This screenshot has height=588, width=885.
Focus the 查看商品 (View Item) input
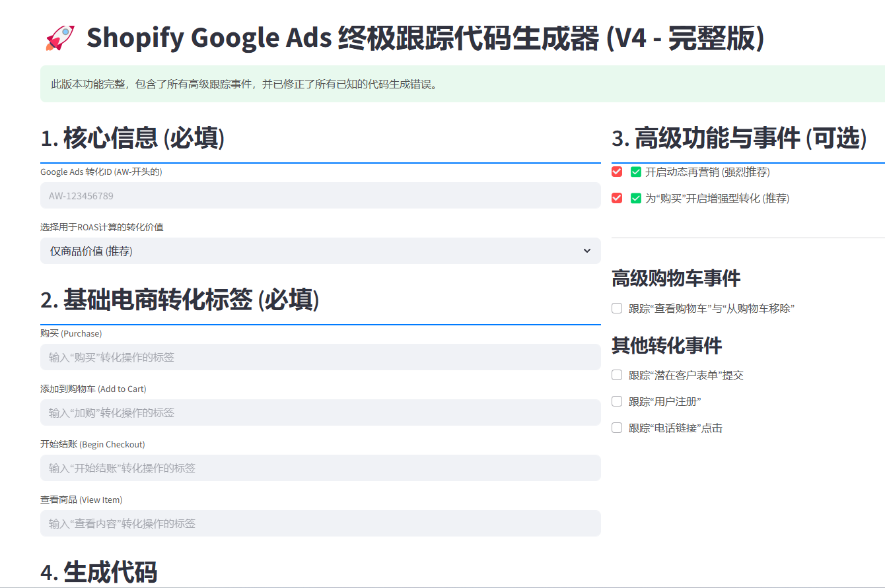tap(320, 523)
